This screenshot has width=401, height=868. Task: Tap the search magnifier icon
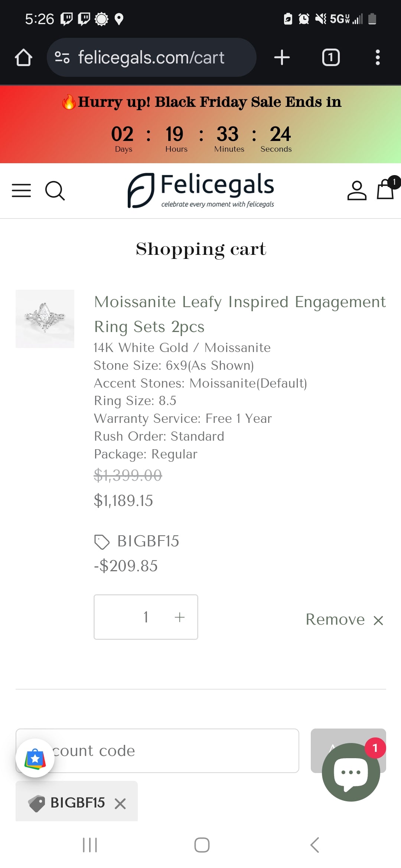(55, 191)
